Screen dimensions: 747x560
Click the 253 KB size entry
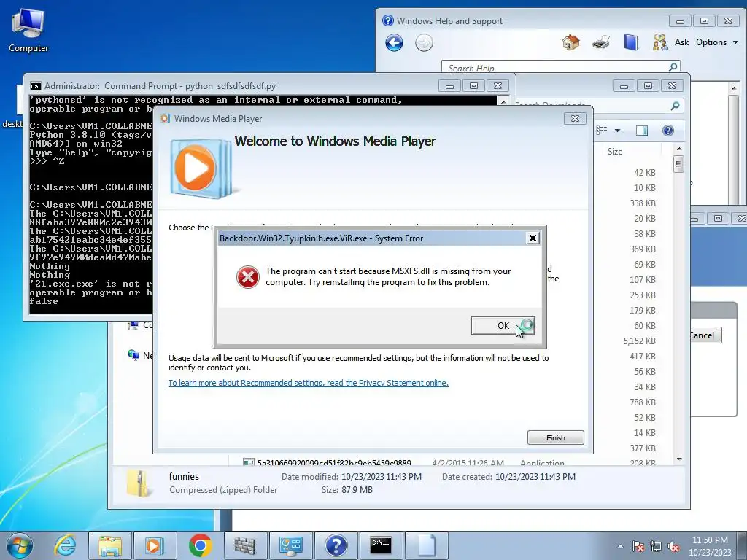coord(643,295)
